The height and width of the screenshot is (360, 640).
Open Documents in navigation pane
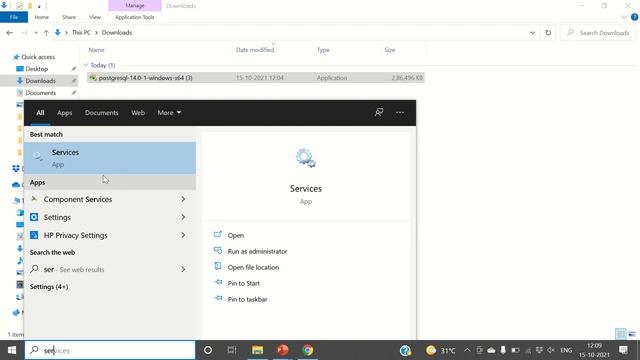(40, 93)
